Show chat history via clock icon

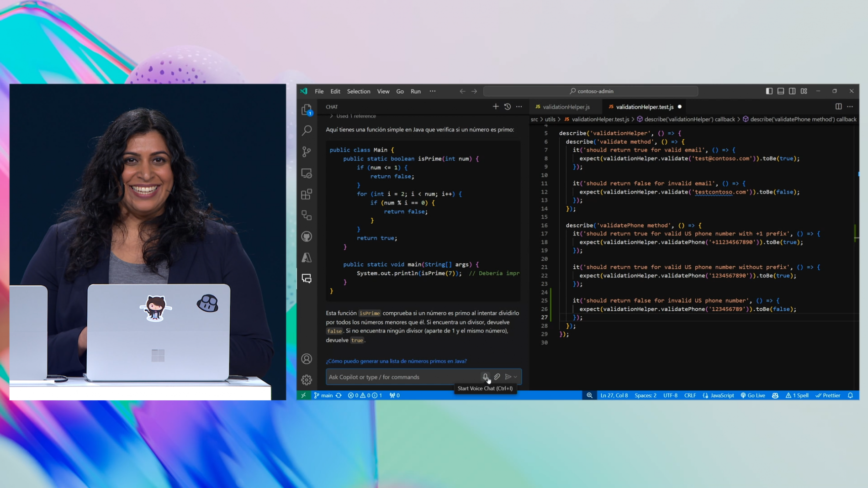tap(508, 107)
